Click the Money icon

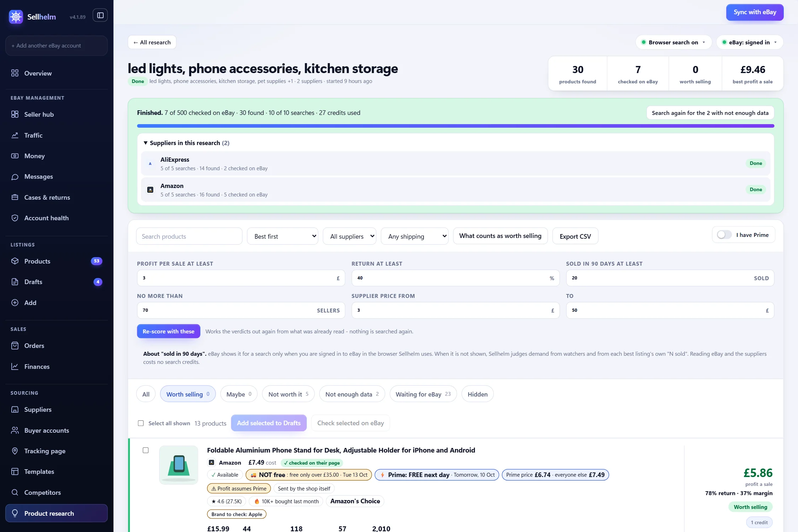[x=15, y=156]
